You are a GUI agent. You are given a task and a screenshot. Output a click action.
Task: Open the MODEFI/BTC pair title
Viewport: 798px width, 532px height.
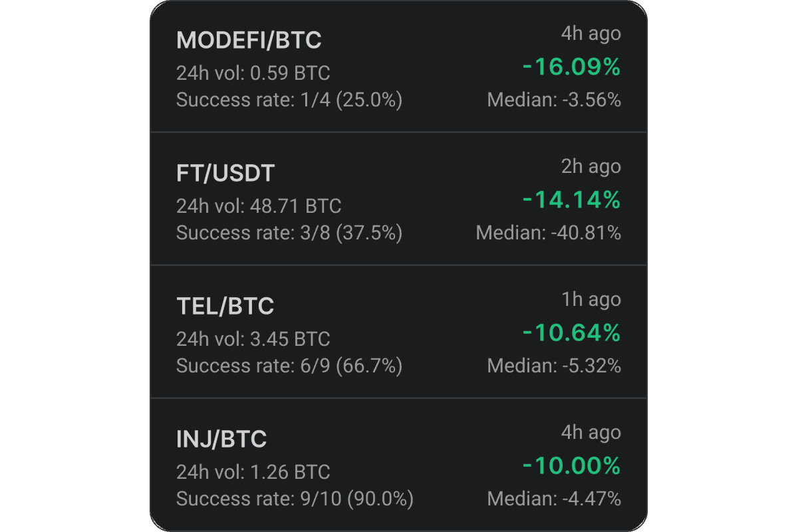click(x=249, y=41)
